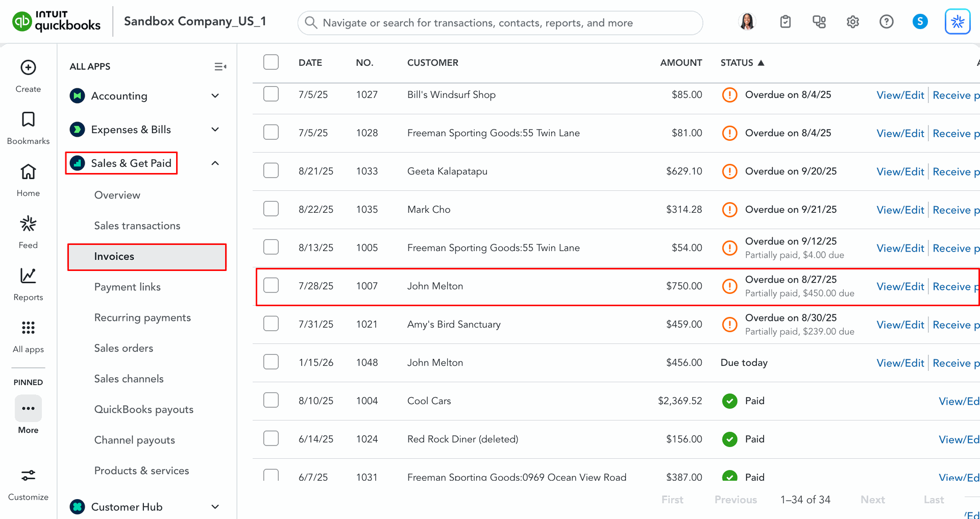Click the Create plus icon
980x519 pixels.
tap(28, 67)
